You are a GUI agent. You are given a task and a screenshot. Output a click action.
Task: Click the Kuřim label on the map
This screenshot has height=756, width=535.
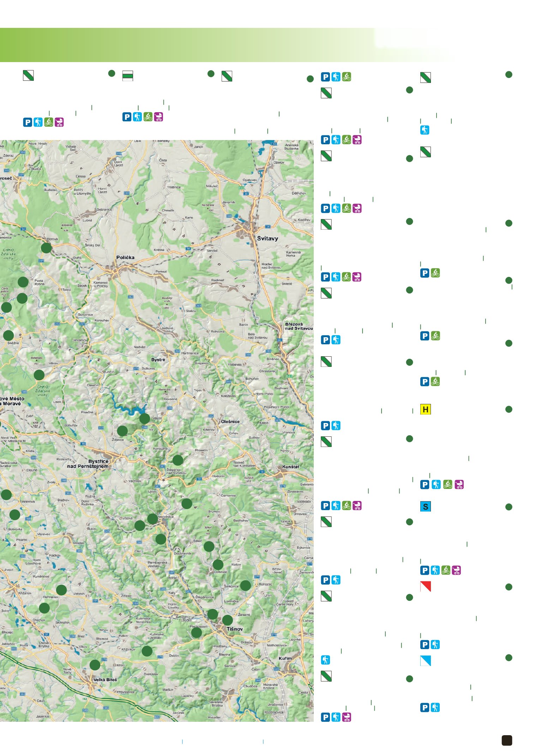point(285,658)
